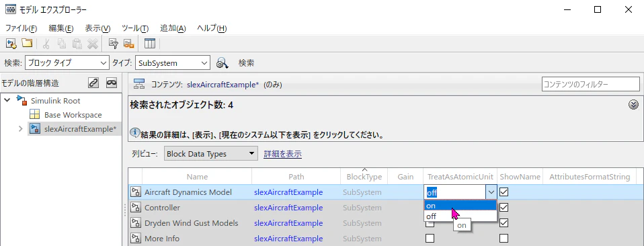Click the slexAircraftExample* contents link
644x246 pixels.
coord(223,85)
